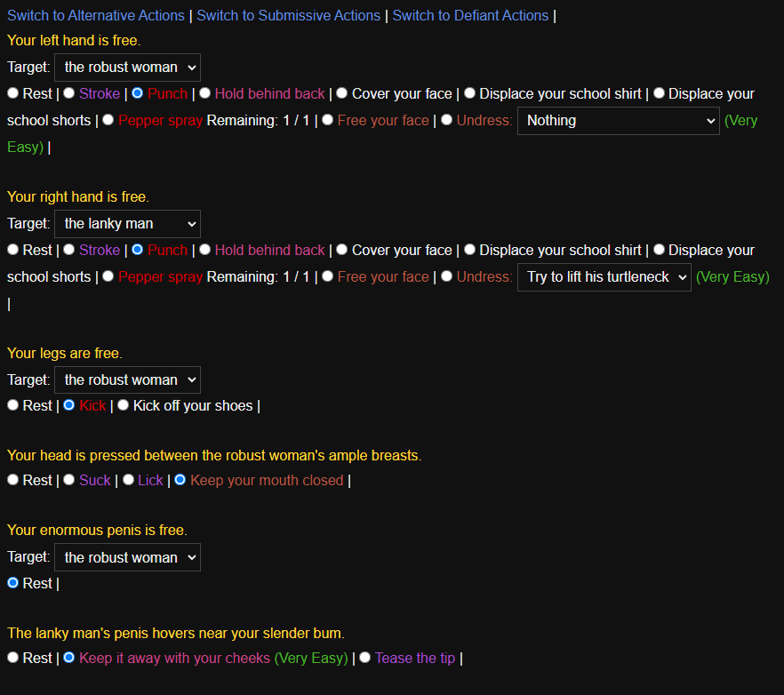Select the Kick off your shoes option
The width and height of the screenshot is (784, 695).
tap(124, 405)
